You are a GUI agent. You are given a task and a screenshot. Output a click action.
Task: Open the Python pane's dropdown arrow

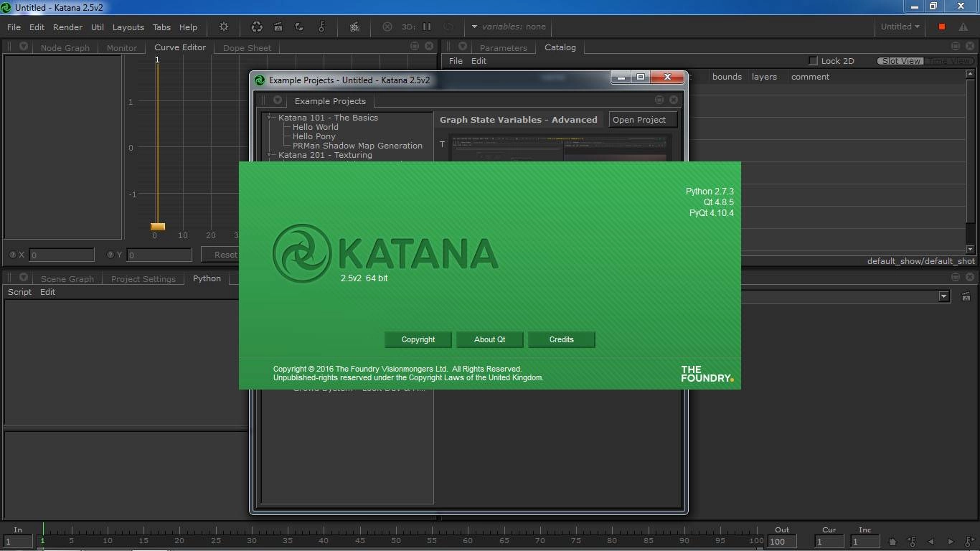click(x=24, y=277)
